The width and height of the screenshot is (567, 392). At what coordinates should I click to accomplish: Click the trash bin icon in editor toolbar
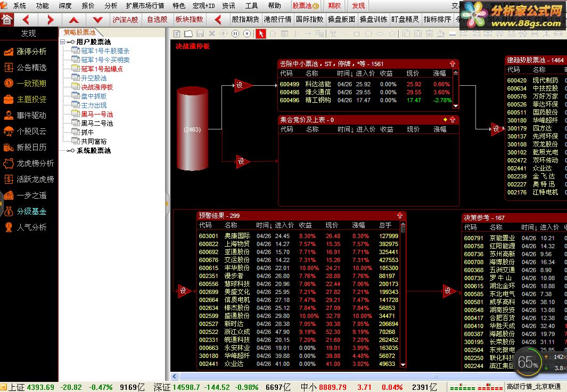[x=429, y=34]
